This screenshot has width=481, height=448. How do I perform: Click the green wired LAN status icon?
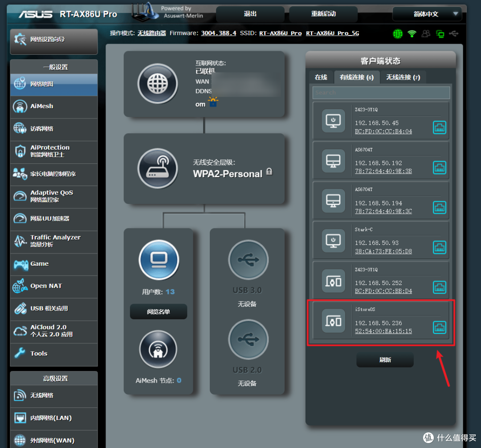coord(440,34)
